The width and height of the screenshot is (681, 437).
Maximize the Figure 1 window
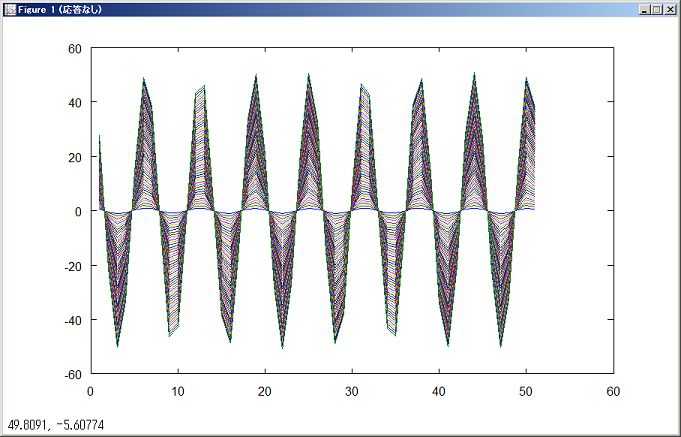[657, 9]
